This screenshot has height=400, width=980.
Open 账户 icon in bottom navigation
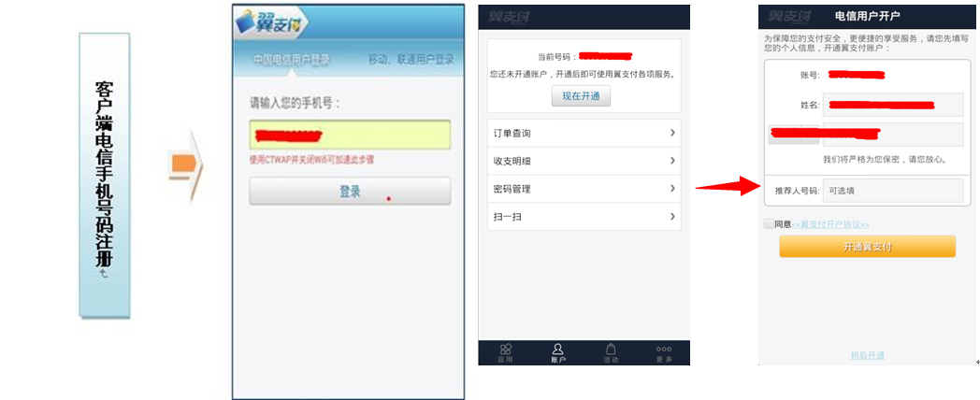tap(558, 353)
